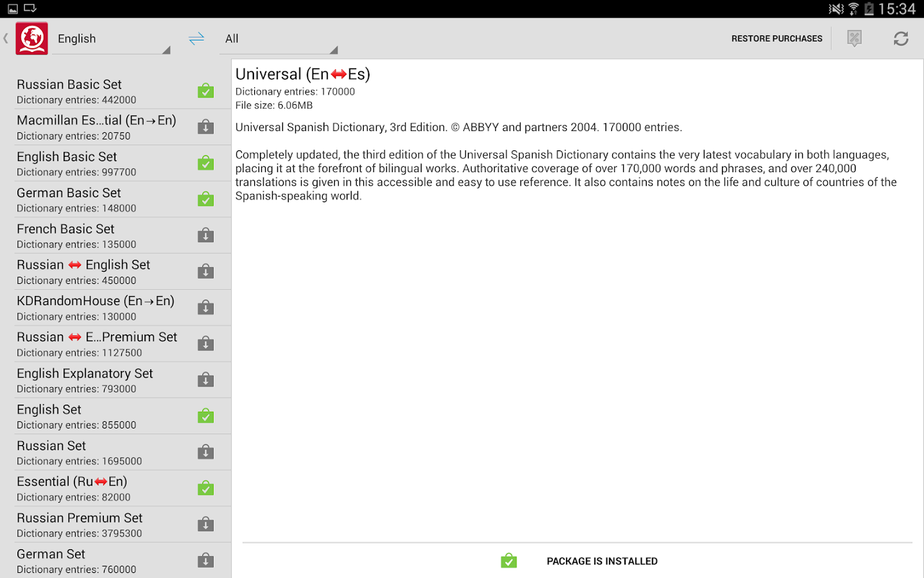Image resolution: width=924 pixels, height=578 pixels.
Task: Select English Explanatory Set in the list
Action: (116, 380)
